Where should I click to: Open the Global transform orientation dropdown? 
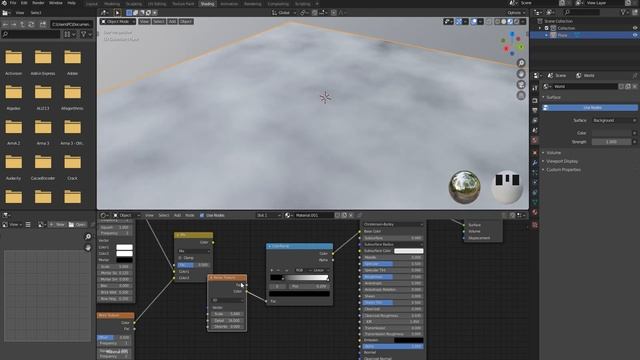284,13
